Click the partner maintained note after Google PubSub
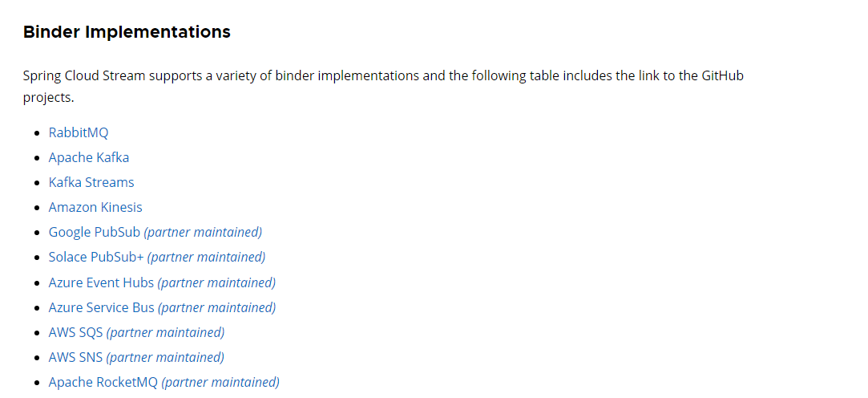868x398 pixels. coord(203,232)
